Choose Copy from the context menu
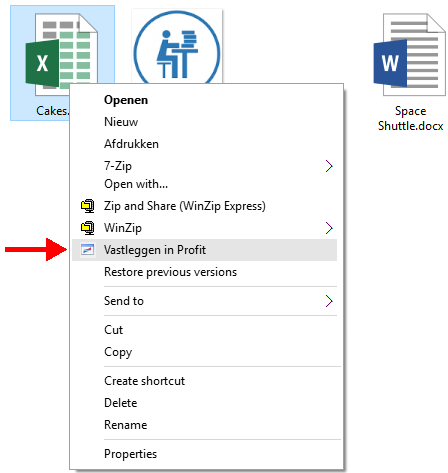Image resolution: width=448 pixels, height=473 pixels. [x=205, y=352]
